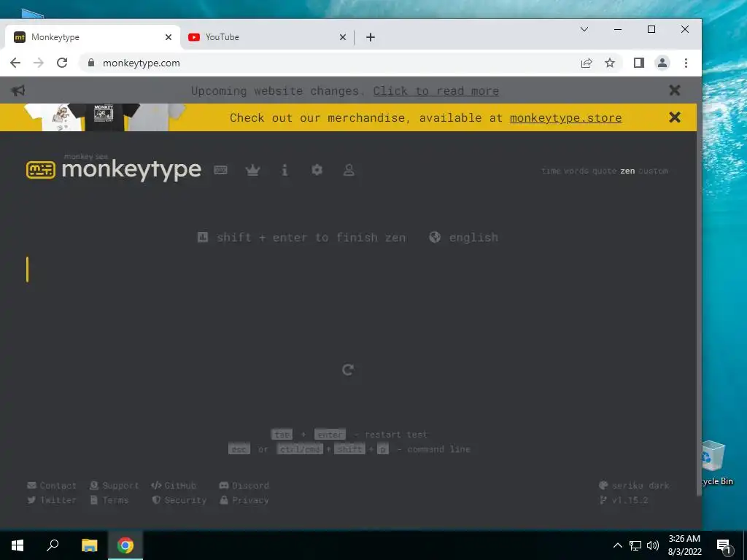Screen dimensions: 747x560
Task: Open the Security footer link
Action: pyautogui.click(x=179, y=500)
